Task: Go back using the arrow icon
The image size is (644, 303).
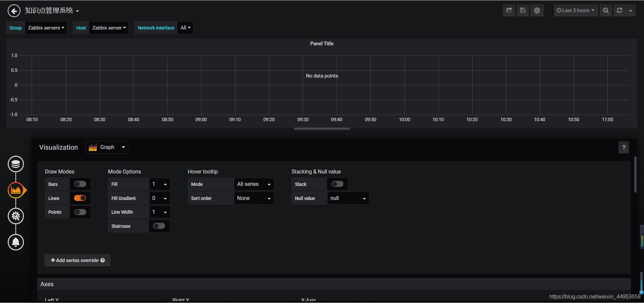Action: 14,11
